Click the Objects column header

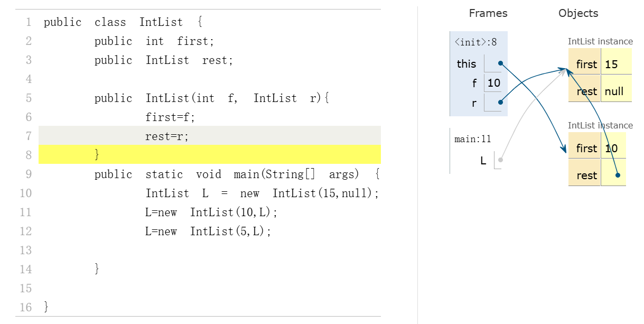coord(578,14)
